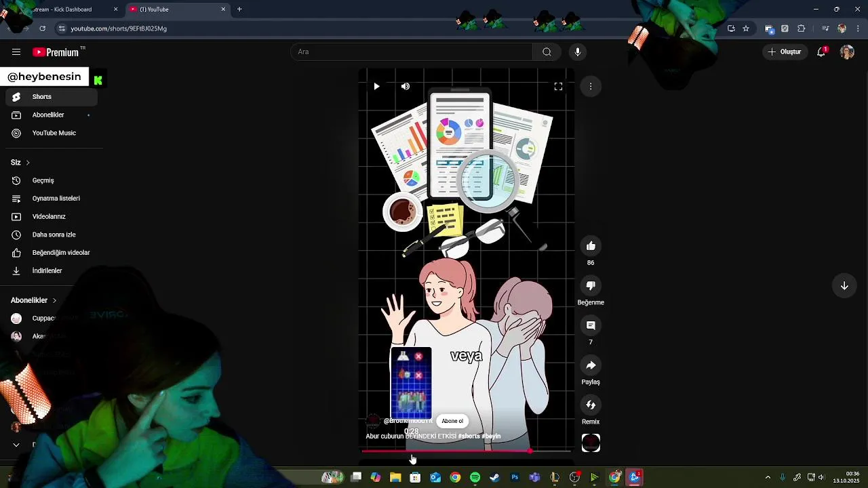The height and width of the screenshot is (488, 868).
Task: Close the Kick Dashboard tab
Action: pos(115,9)
